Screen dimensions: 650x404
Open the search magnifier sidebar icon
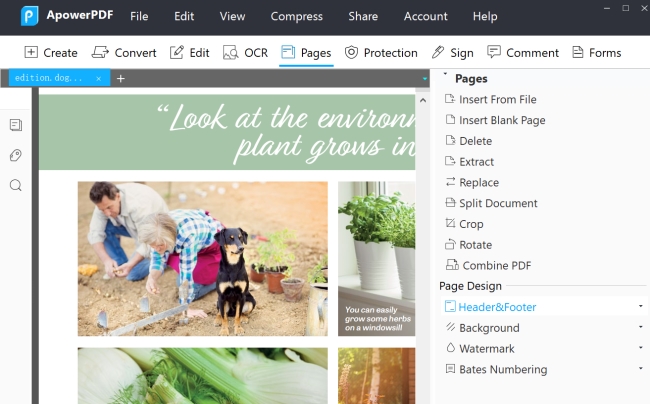point(16,185)
